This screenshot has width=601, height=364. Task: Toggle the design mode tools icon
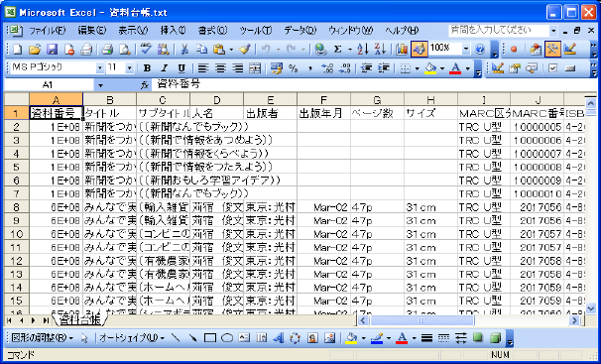(x=552, y=49)
